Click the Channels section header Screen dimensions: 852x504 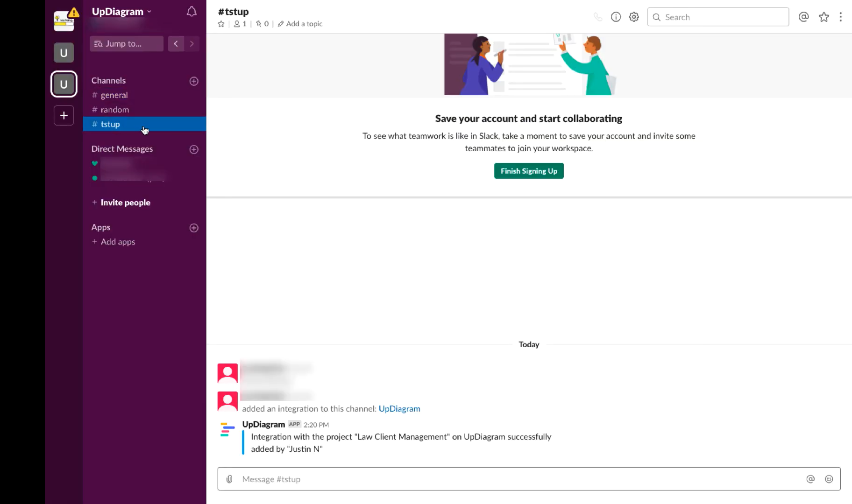108,81
